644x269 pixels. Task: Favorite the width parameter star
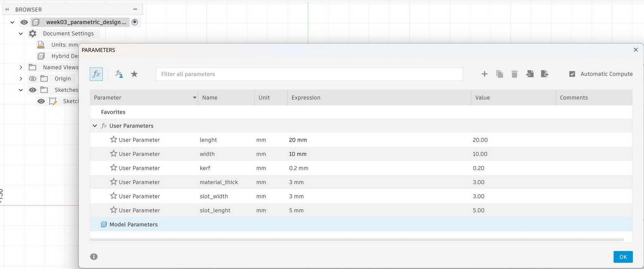(x=113, y=153)
